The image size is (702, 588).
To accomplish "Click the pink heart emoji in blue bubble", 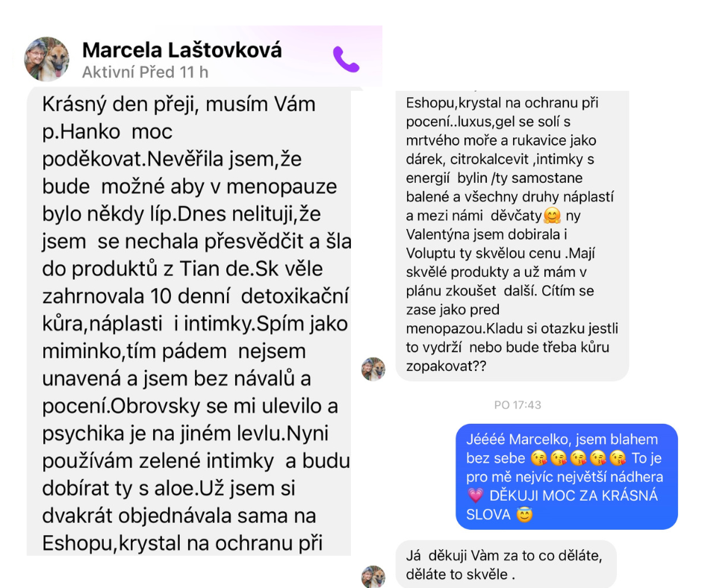I will pyautogui.click(x=476, y=495).
